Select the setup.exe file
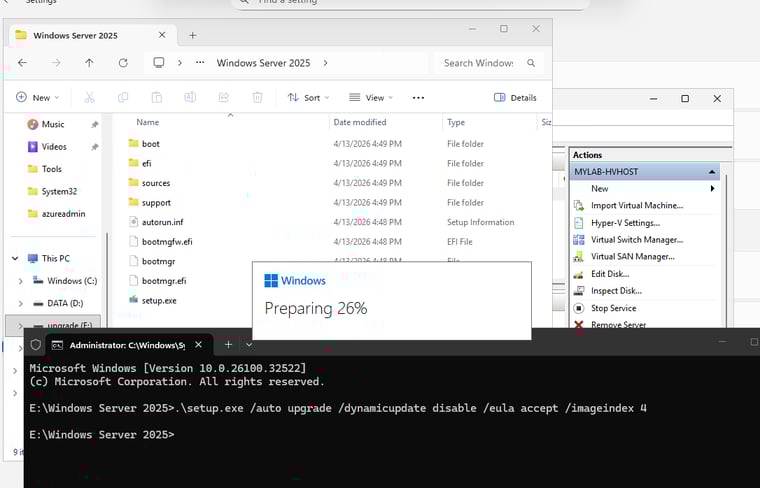Screen dimensions: 760x488 159,300
